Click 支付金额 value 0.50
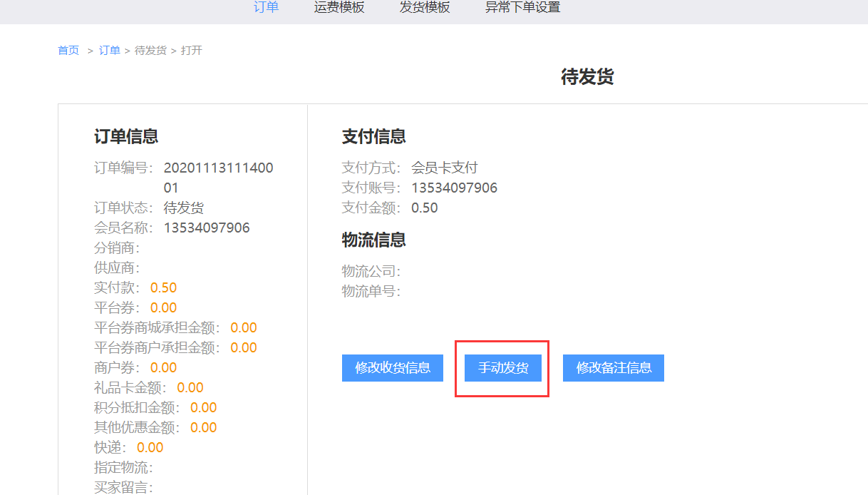868x495 pixels. coord(425,208)
